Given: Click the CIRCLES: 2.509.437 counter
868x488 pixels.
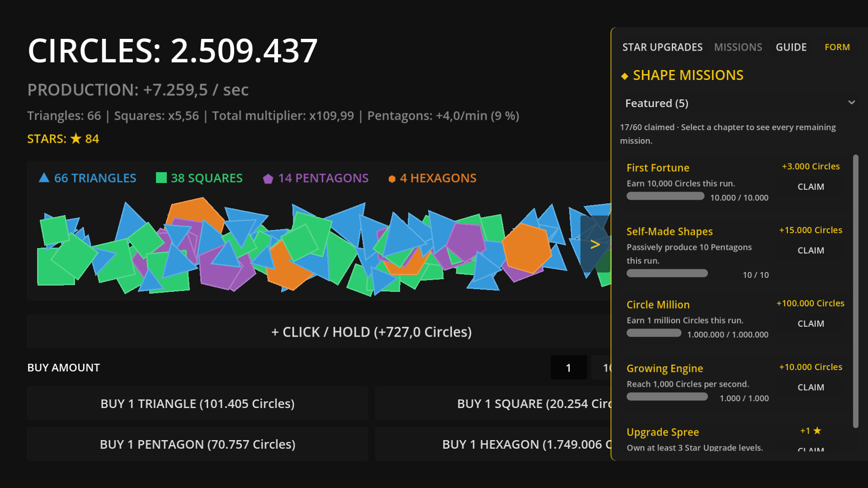Looking at the screenshot, I should click(173, 50).
